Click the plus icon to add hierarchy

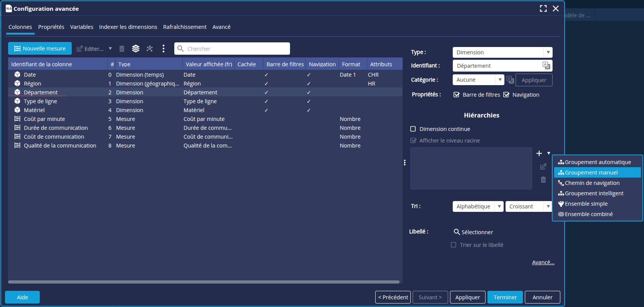tap(539, 153)
